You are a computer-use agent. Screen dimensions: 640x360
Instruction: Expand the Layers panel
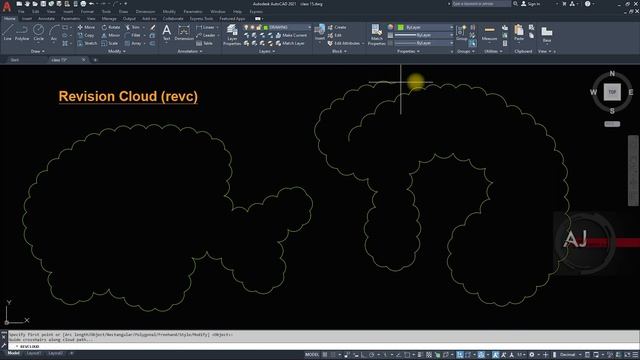click(x=267, y=51)
